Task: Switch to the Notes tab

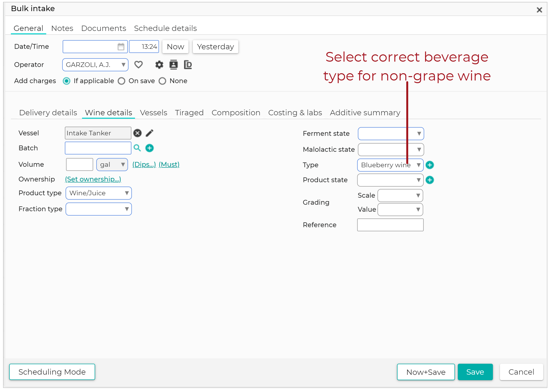Action: coord(62,28)
